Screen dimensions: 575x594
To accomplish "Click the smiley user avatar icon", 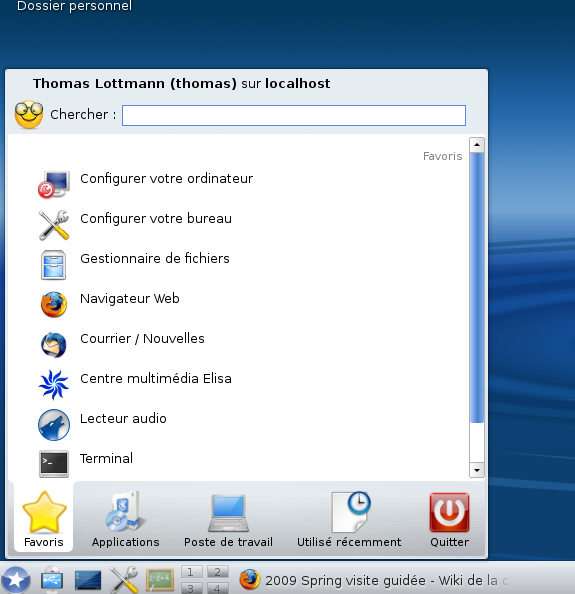I will pyautogui.click(x=29, y=114).
